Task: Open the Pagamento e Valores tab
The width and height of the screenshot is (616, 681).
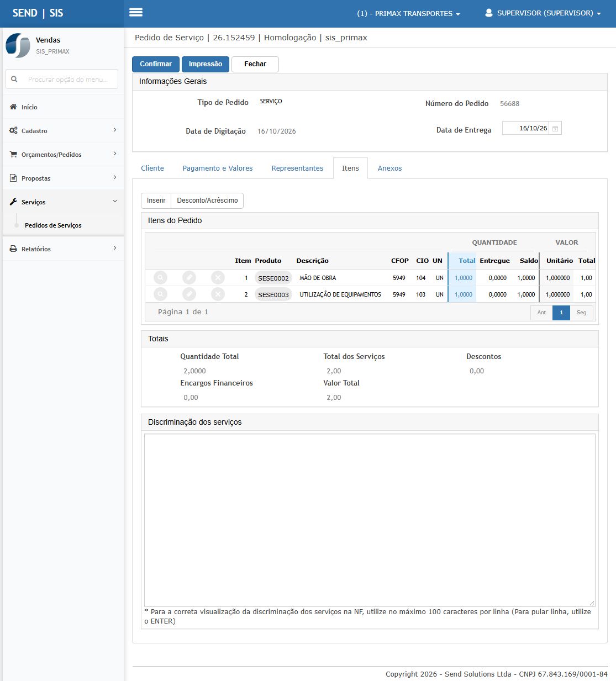Action: 218,168
